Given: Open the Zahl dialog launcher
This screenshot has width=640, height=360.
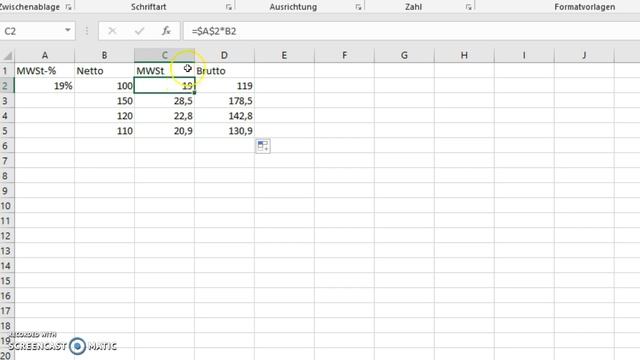Looking at the screenshot, I should 469,7.
